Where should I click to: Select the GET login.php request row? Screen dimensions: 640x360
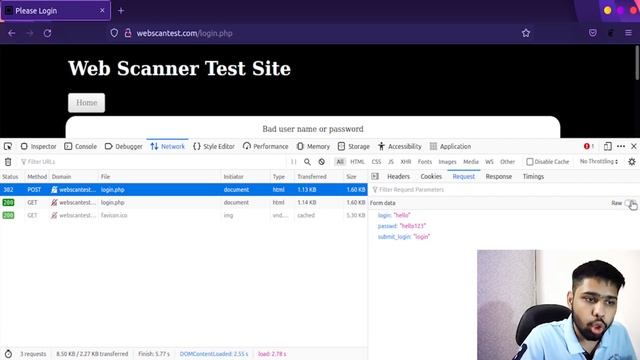(x=184, y=202)
